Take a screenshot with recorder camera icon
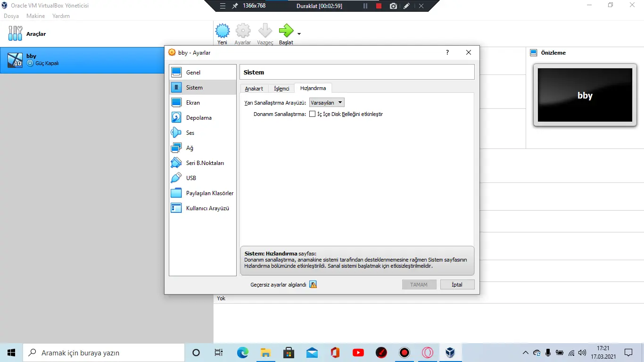The width and height of the screenshot is (644, 362). [393, 6]
